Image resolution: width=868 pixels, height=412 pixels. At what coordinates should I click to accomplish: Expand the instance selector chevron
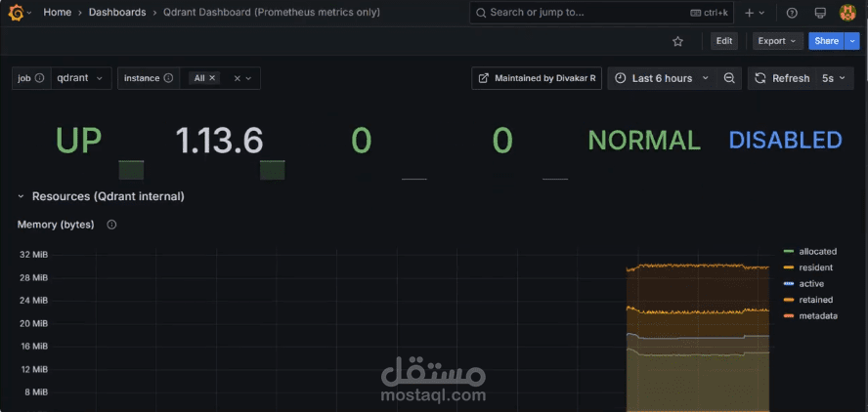point(248,78)
